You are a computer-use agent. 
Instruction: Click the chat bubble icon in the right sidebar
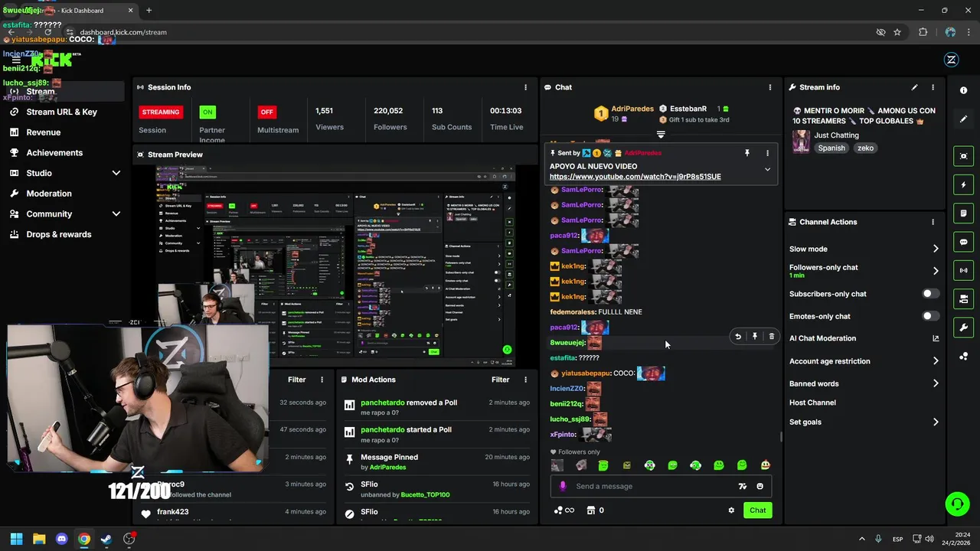[963, 242]
